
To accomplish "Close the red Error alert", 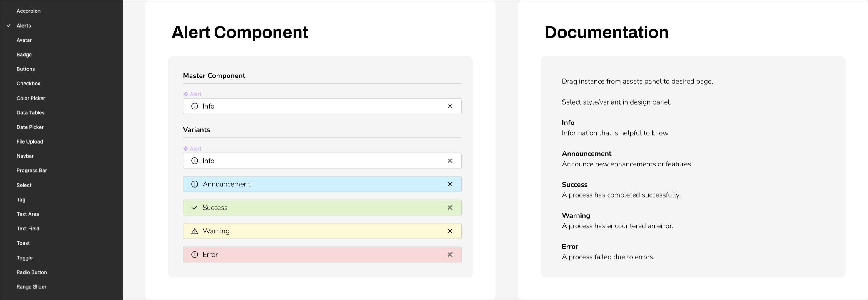I will pyautogui.click(x=450, y=255).
